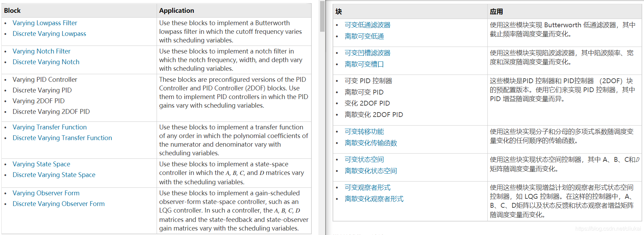Click the English notch filter description cell
Screen dimensions: 644x235
[234, 60]
